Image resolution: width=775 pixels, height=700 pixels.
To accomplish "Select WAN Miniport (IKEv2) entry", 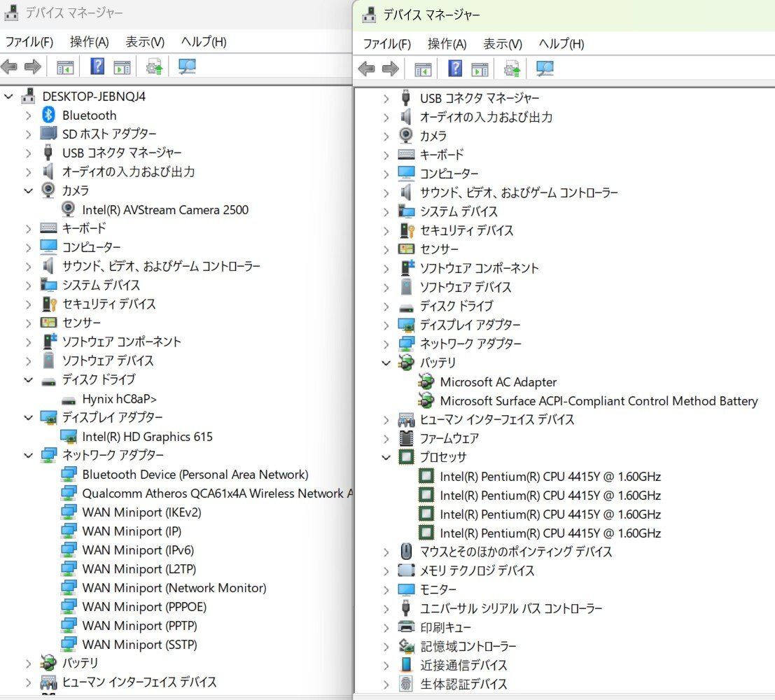I will [x=142, y=512].
